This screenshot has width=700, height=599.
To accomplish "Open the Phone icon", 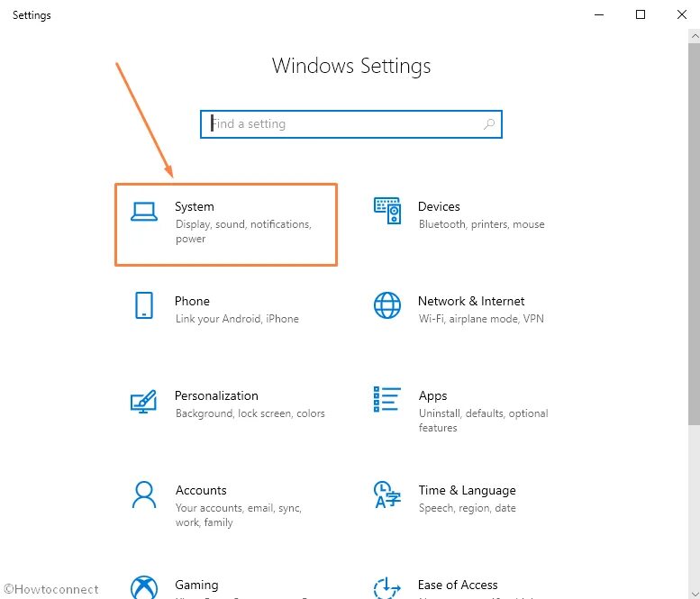I will click(x=144, y=305).
